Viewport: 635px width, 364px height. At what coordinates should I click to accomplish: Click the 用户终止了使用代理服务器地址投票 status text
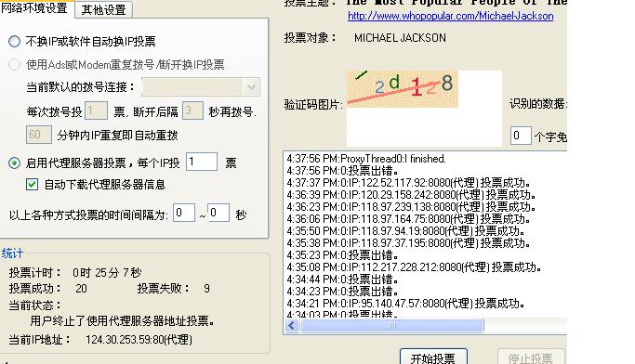point(122,321)
